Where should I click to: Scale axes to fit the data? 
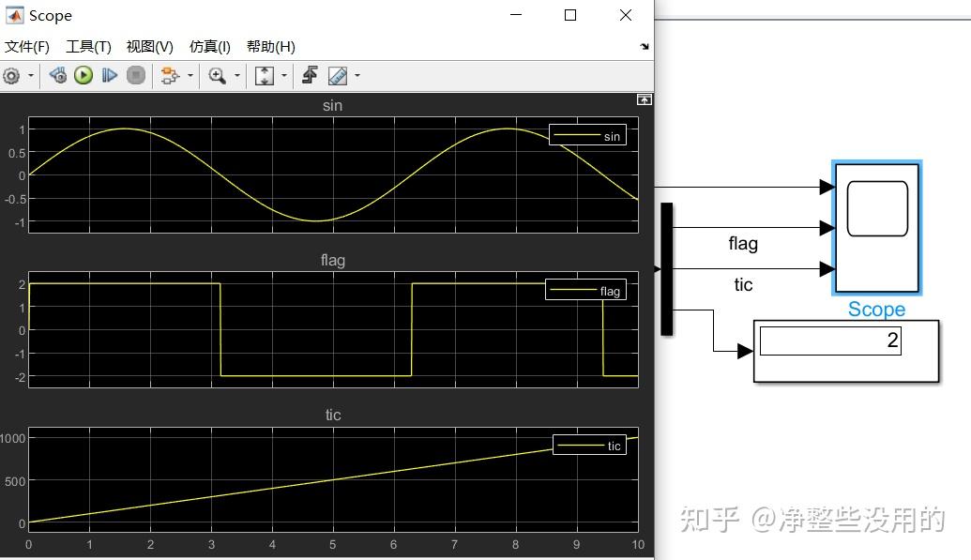[x=265, y=75]
